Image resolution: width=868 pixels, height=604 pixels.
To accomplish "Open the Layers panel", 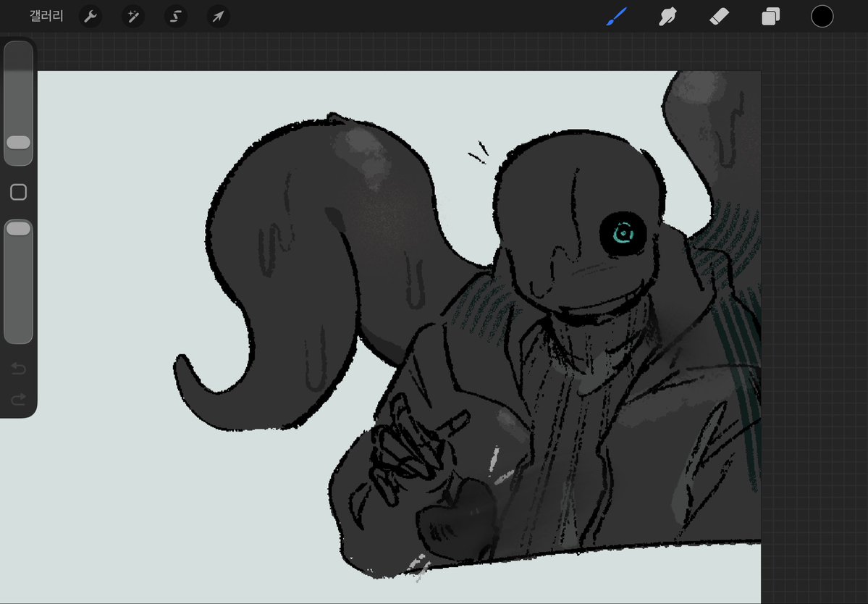I will pyautogui.click(x=770, y=17).
